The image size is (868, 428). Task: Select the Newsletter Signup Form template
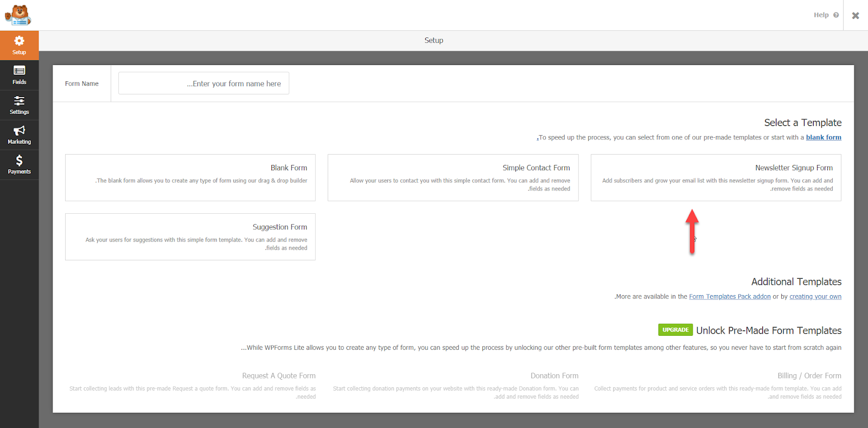tap(716, 177)
